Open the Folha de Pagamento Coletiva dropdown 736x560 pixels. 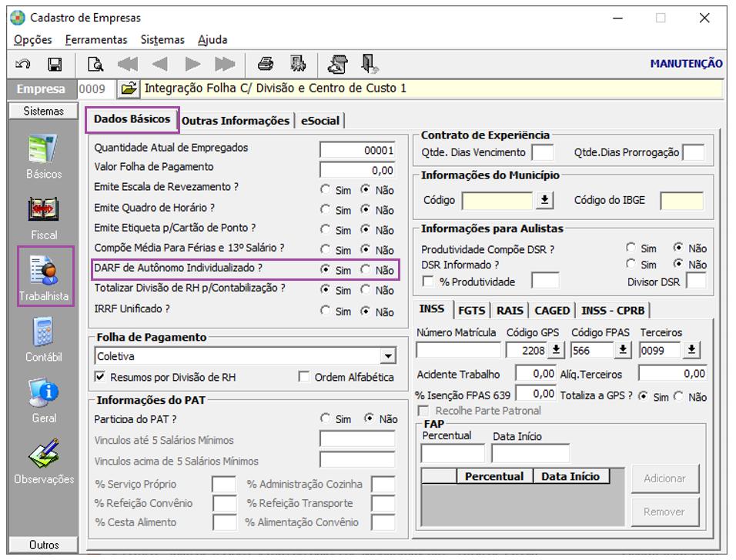pos(388,356)
